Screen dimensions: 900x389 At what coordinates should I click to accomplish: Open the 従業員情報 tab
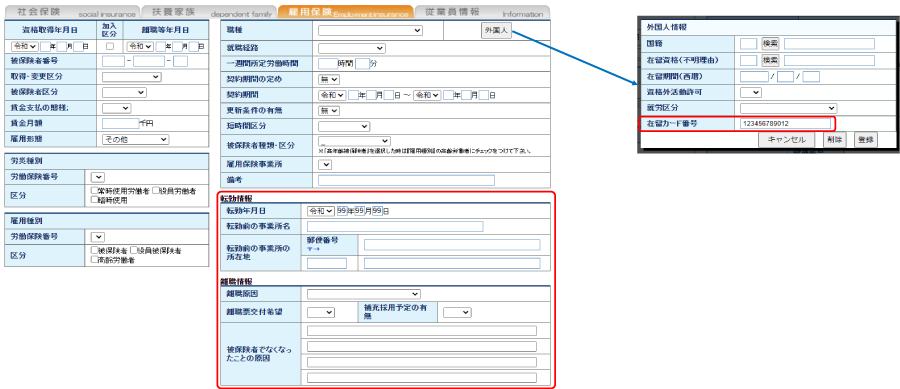coord(481,12)
